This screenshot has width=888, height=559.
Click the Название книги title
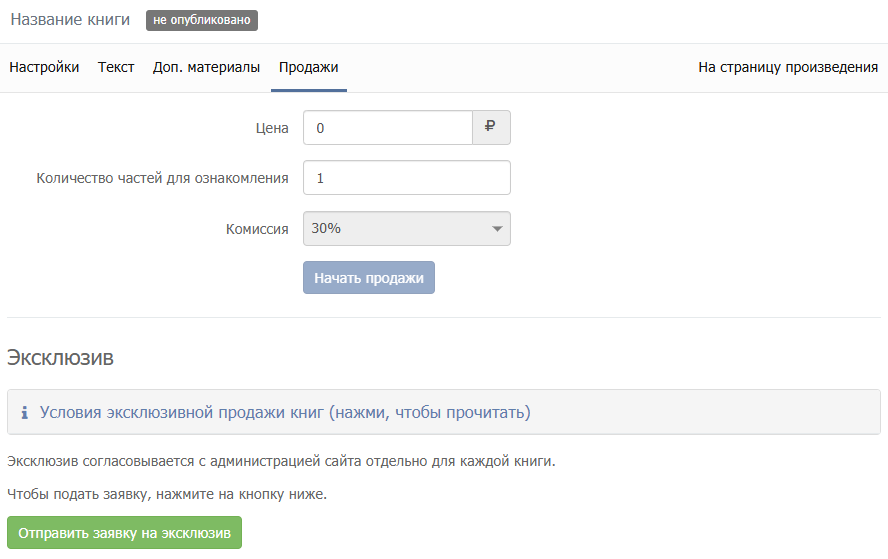(70, 20)
